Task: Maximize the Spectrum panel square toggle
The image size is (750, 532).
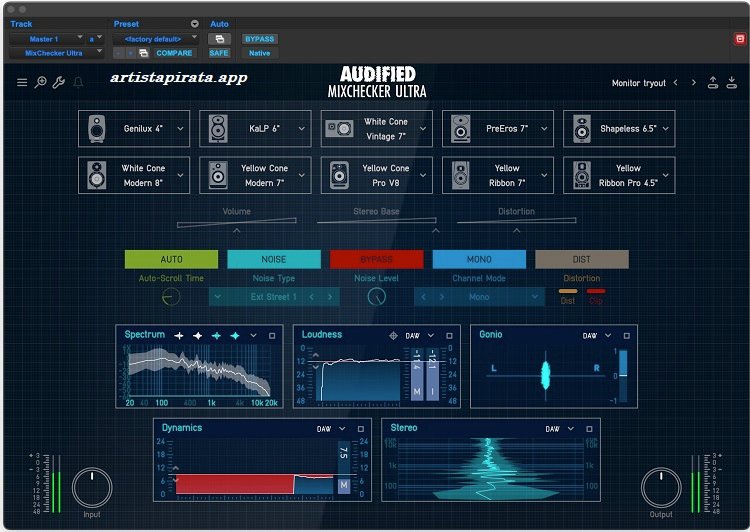Action: click(x=272, y=336)
